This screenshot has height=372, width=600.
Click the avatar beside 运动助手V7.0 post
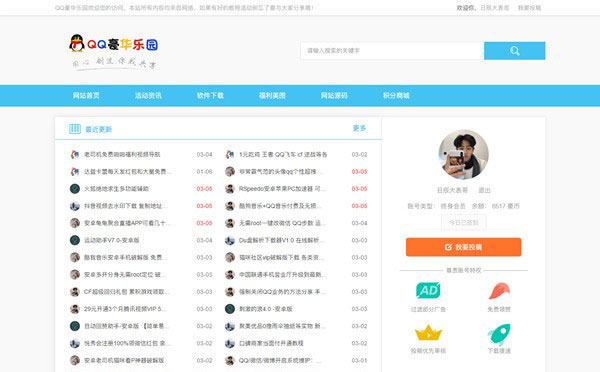tap(75, 240)
